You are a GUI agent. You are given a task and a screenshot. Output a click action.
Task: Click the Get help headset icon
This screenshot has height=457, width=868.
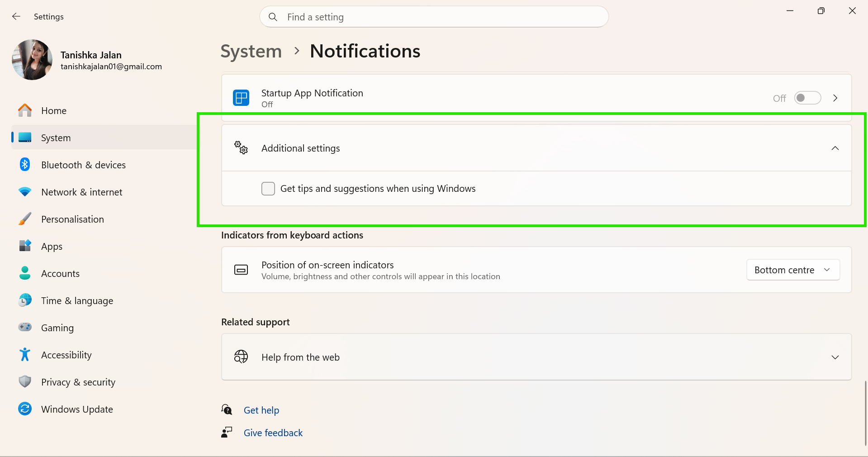click(227, 409)
